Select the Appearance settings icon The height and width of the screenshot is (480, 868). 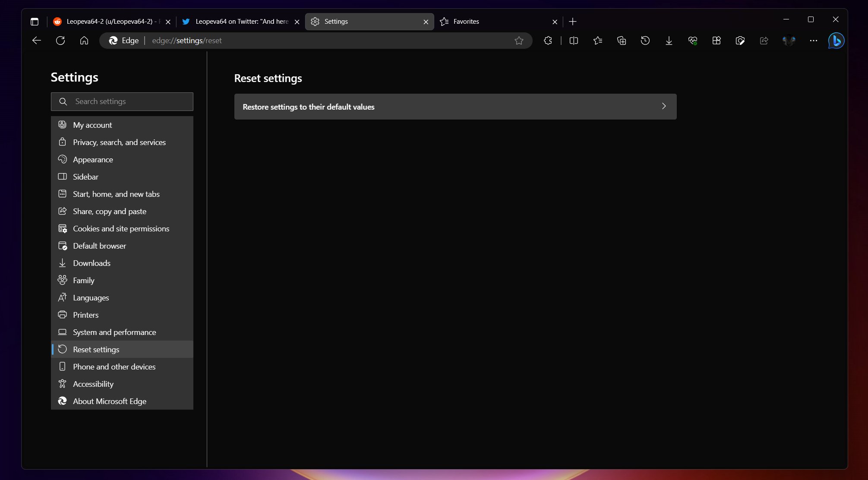pyautogui.click(x=62, y=159)
